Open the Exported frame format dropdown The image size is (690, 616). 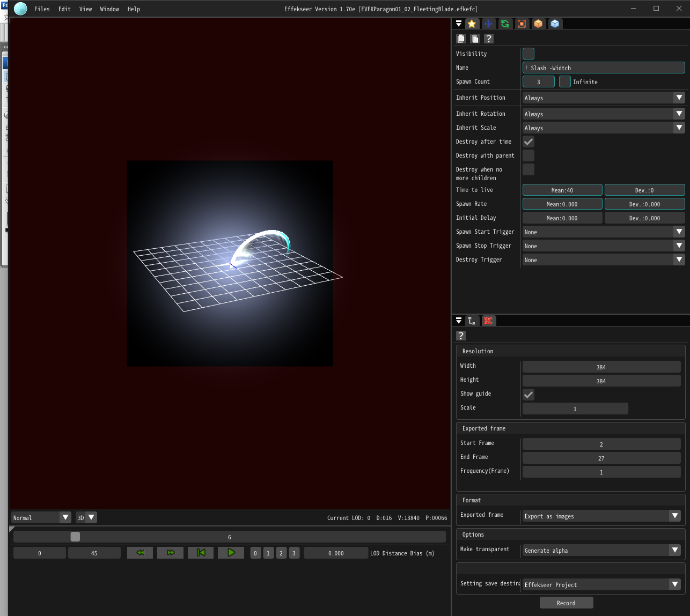tap(601, 516)
